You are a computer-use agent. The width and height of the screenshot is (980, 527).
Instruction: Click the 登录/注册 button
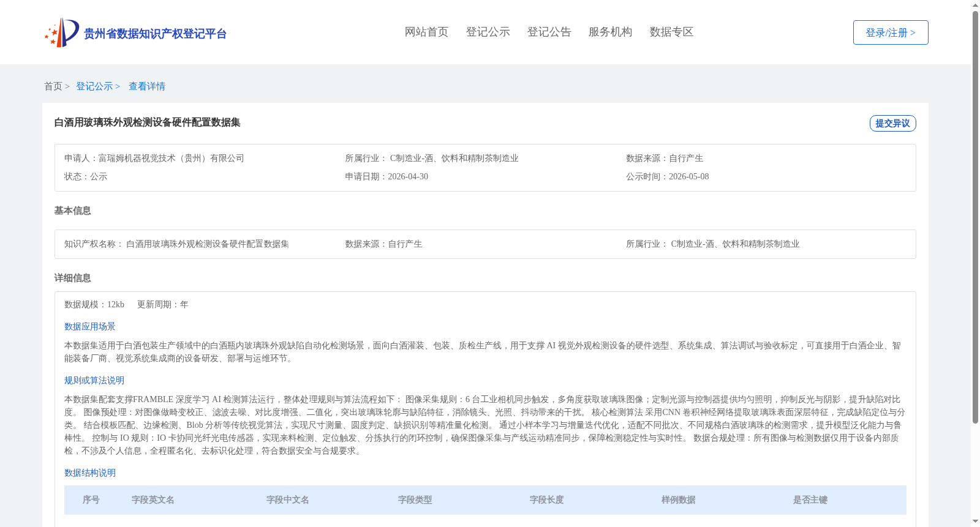pyautogui.click(x=891, y=32)
